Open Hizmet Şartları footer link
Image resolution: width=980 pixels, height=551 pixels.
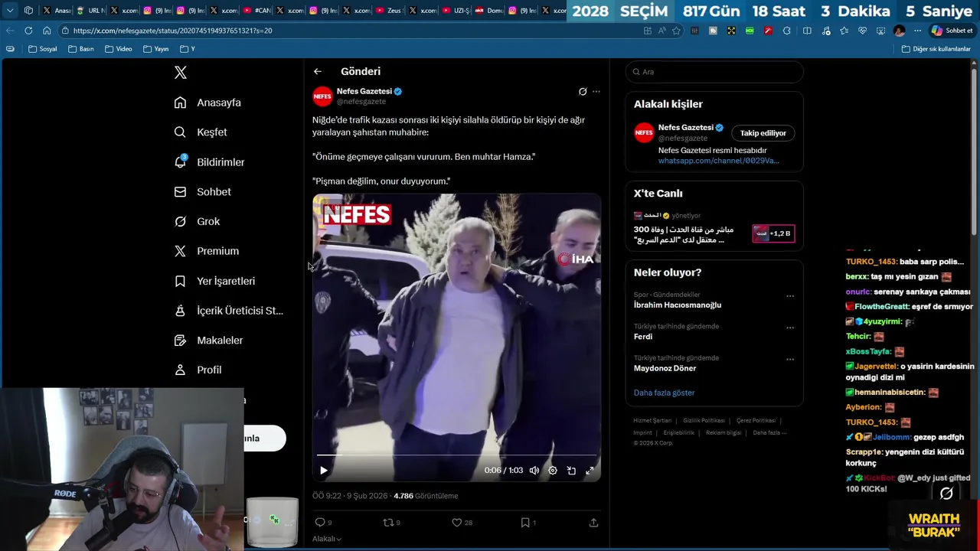pos(652,421)
